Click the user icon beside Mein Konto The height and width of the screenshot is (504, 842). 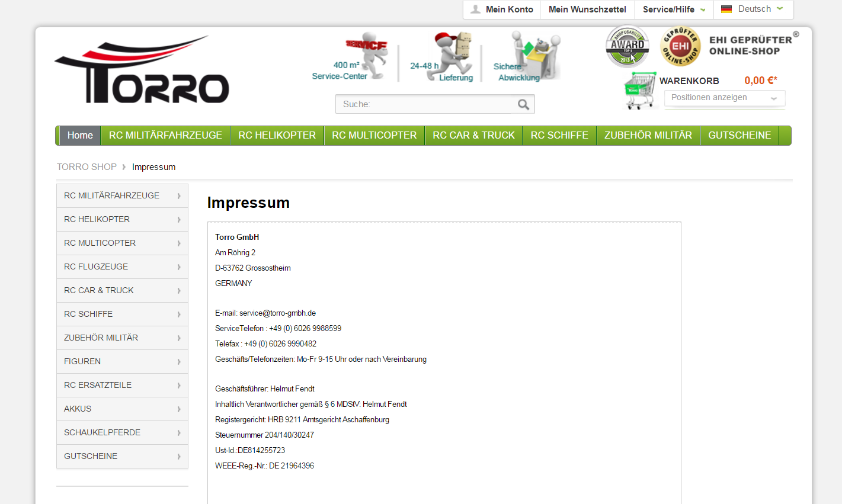tap(475, 9)
